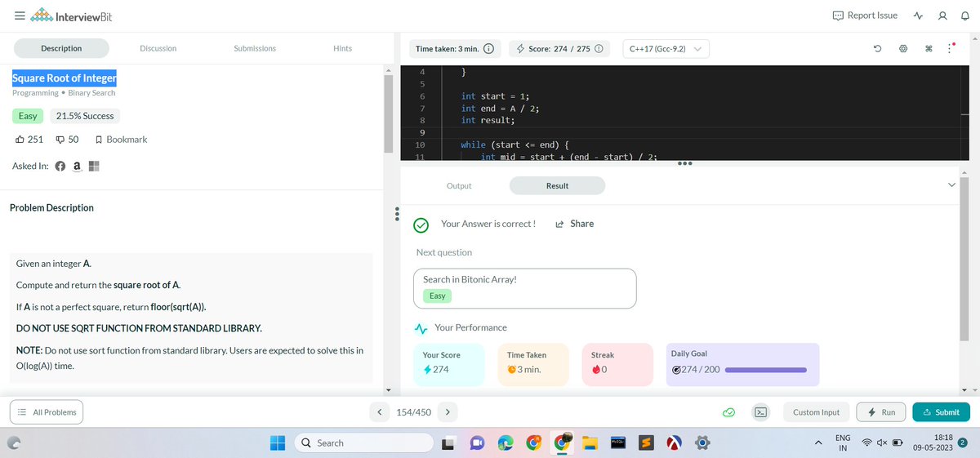Screen dimensions: 980x458
Task: Click the Easy difficulty tag
Action: tap(28, 116)
